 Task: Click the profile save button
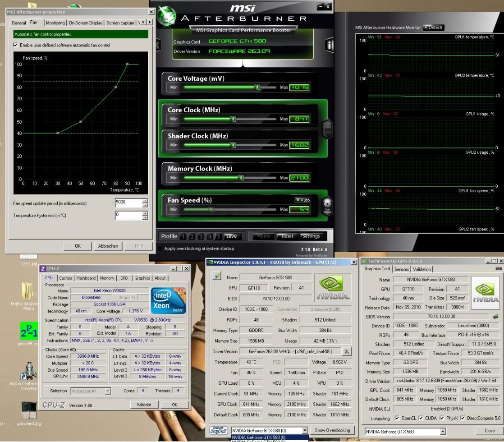[231, 236]
